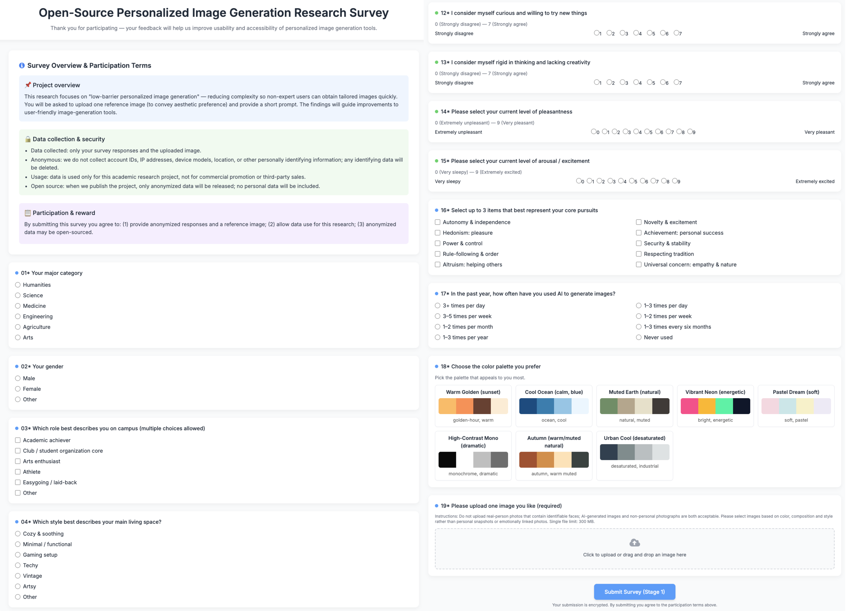Select Medicine as major category
Screen dimensions: 868x611
[x=18, y=306]
